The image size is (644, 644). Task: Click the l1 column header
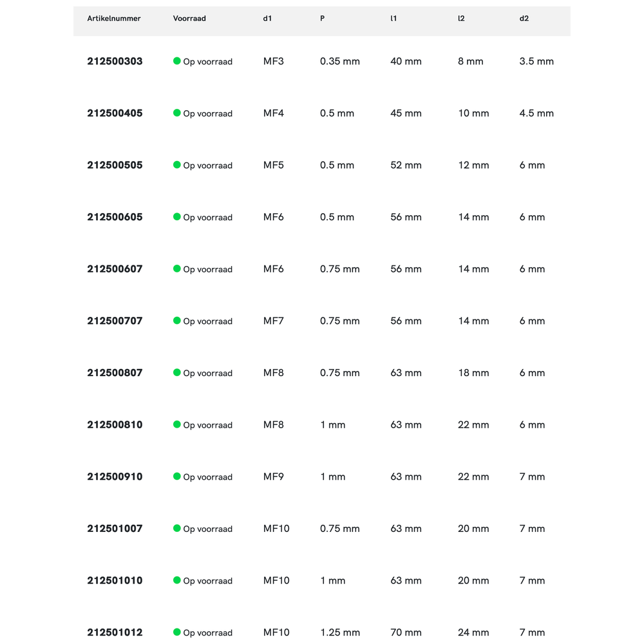(x=393, y=19)
